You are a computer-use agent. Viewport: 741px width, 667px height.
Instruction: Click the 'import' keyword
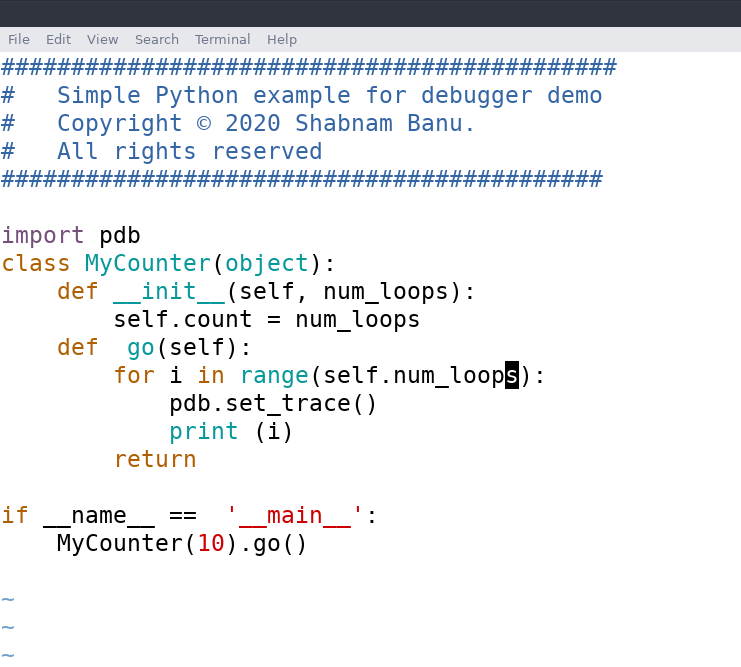click(x=43, y=235)
